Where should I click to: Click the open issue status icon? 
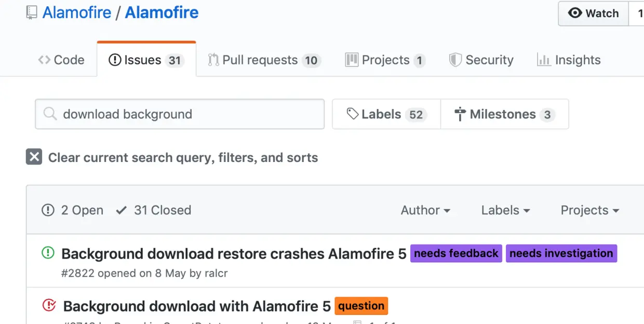(48, 253)
